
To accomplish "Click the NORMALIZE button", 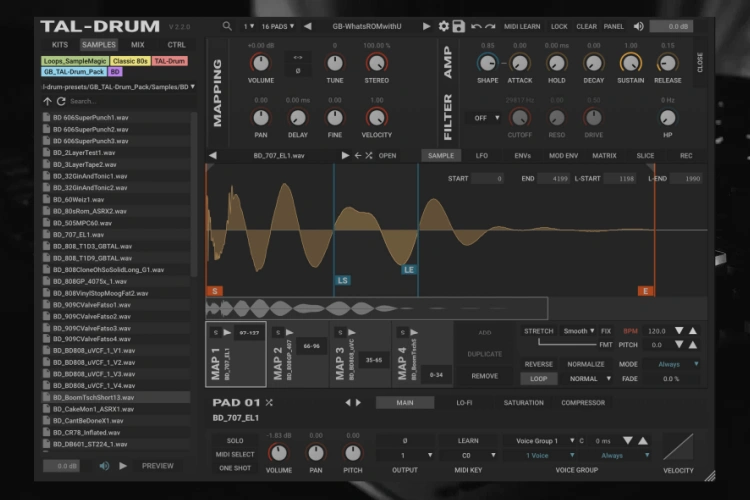I will pyautogui.click(x=585, y=364).
